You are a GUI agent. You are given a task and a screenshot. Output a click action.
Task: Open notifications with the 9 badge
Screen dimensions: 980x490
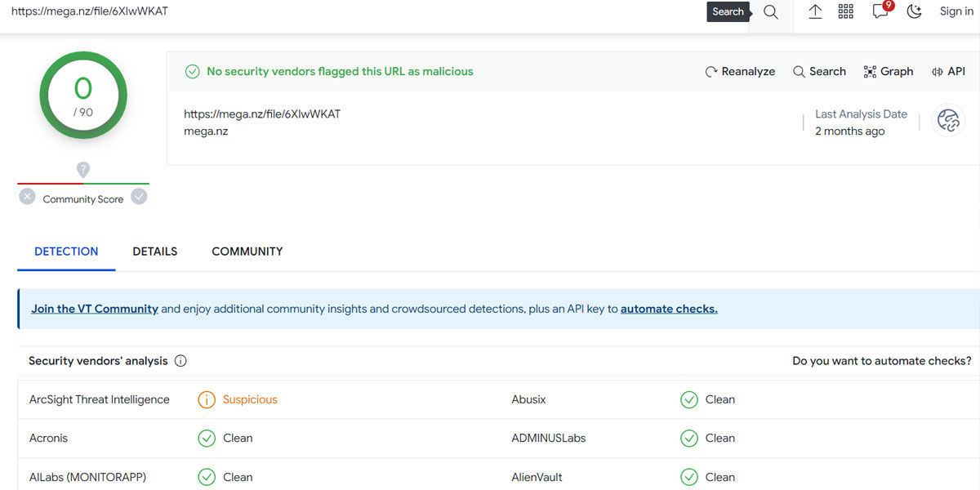(x=881, y=11)
